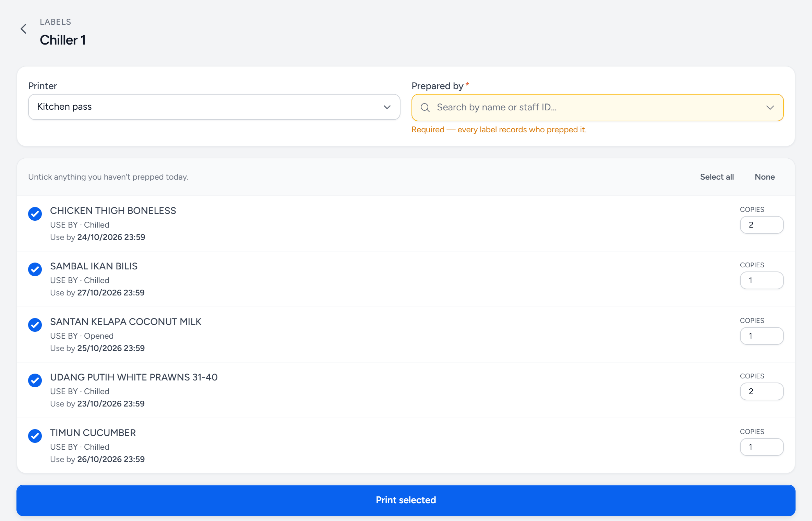
Task: Click the Untick anything you haven't prepped hint
Action: point(108,177)
